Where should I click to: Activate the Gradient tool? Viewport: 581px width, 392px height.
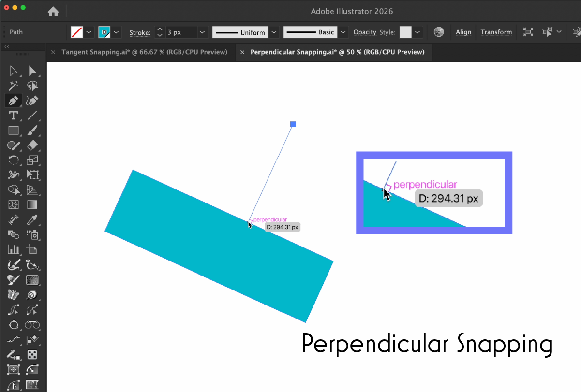pos(32,204)
